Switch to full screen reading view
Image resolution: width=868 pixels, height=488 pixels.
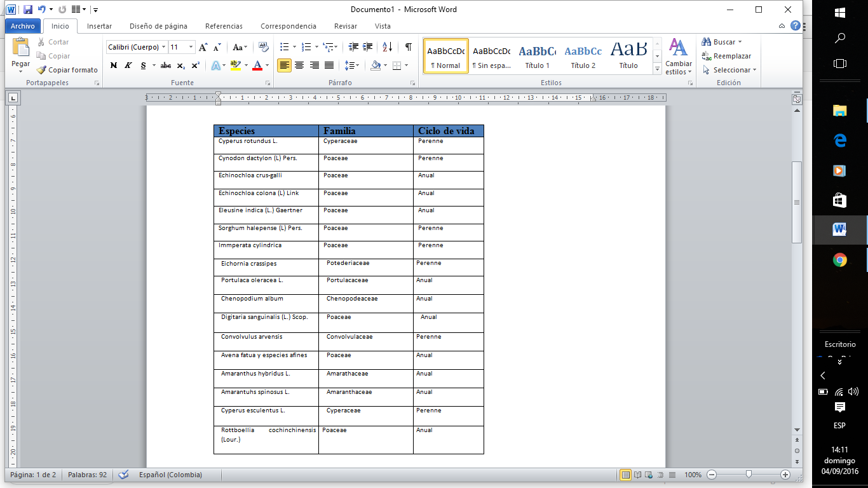637,475
